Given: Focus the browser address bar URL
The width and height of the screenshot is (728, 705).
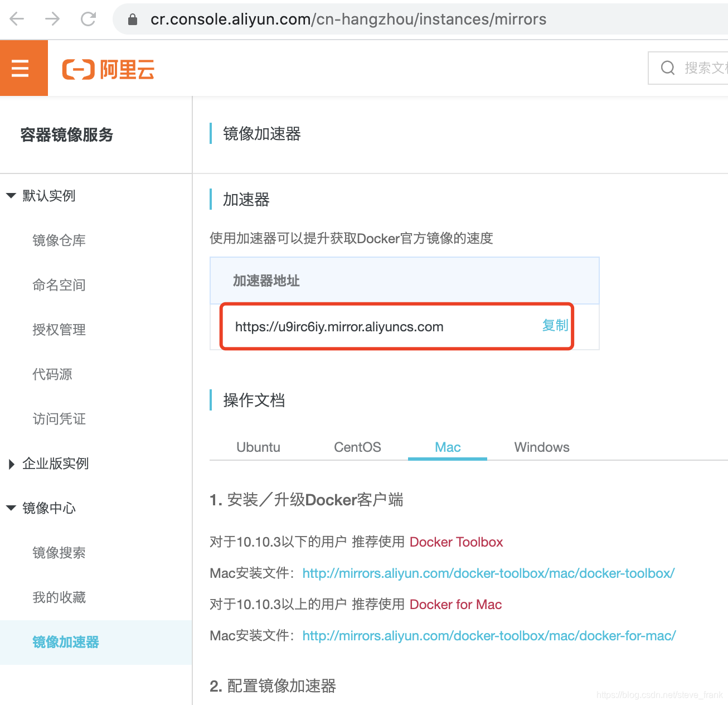Looking at the screenshot, I should pos(348,20).
